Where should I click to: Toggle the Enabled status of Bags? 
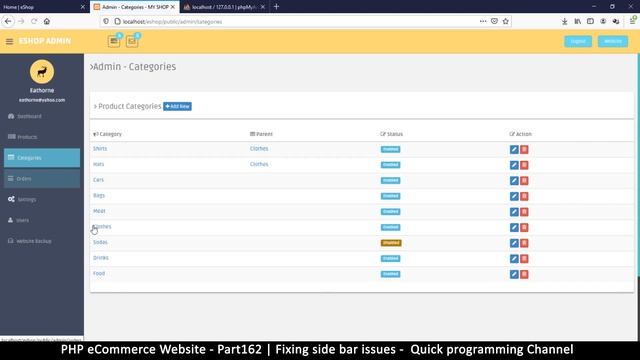tap(390, 196)
